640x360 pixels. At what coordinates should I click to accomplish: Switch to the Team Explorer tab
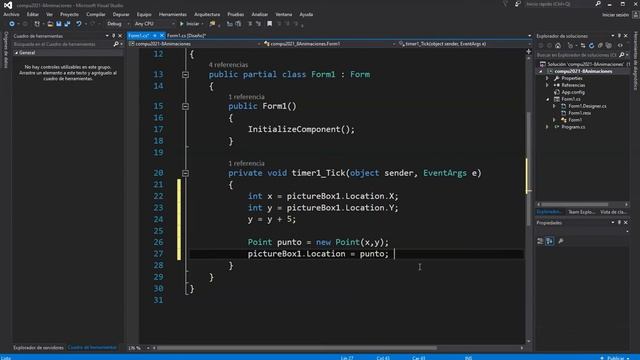point(582,212)
